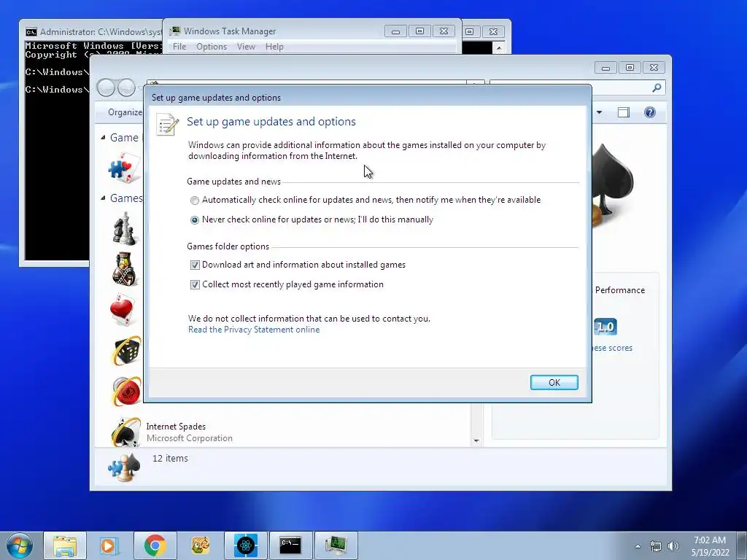Click the search magnifier in Games Explorer

657,87
